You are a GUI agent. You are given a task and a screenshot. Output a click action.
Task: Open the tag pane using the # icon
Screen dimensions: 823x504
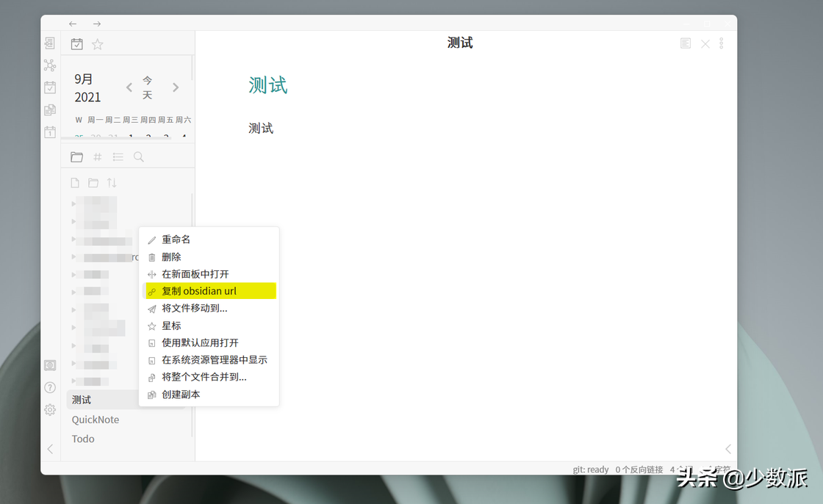pos(97,156)
